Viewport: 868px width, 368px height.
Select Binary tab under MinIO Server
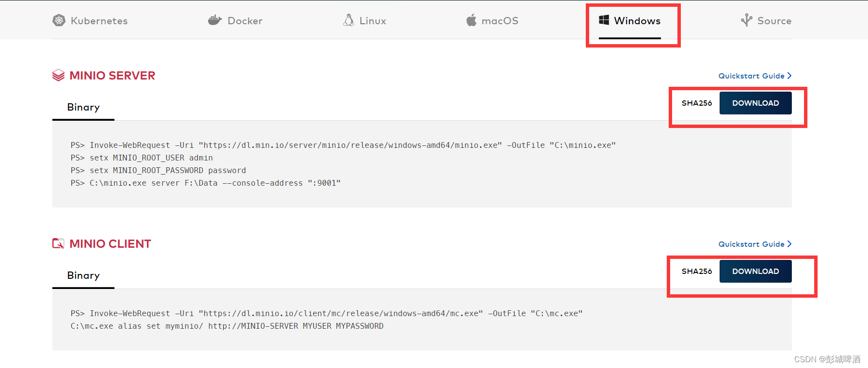click(x=83, y=107)
